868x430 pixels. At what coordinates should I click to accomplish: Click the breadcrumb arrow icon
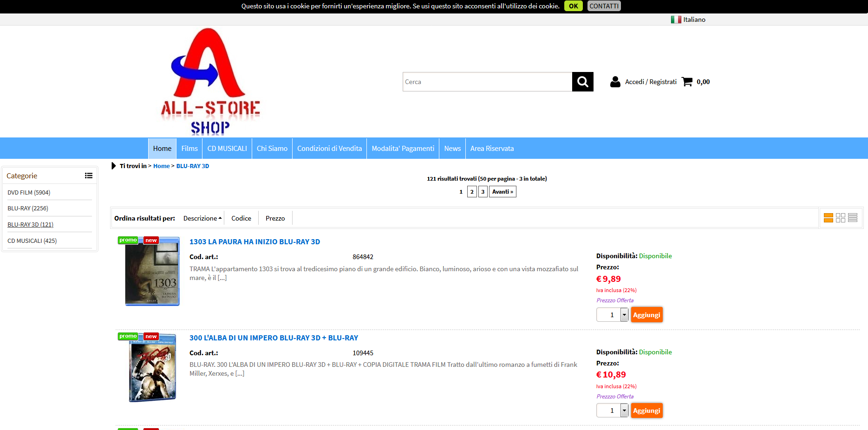click(x=114, y=166)
